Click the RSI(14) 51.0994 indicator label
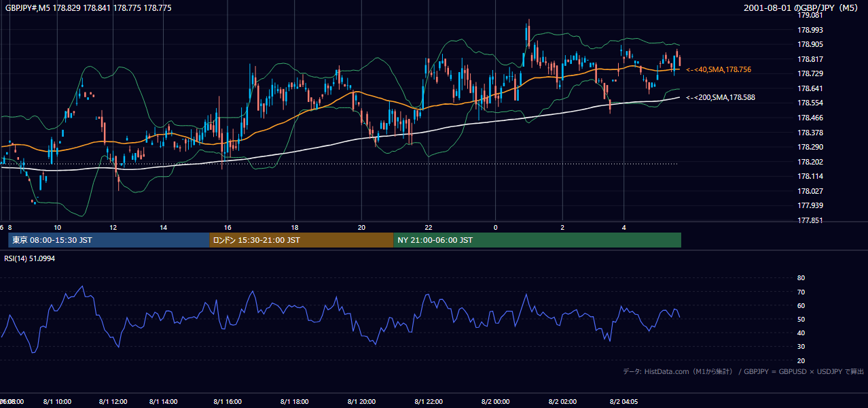 click(30, 258)
